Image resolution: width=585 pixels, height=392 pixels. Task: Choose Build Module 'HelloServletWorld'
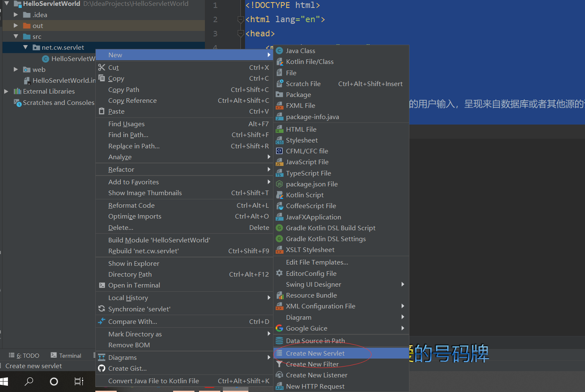[184, 240]
